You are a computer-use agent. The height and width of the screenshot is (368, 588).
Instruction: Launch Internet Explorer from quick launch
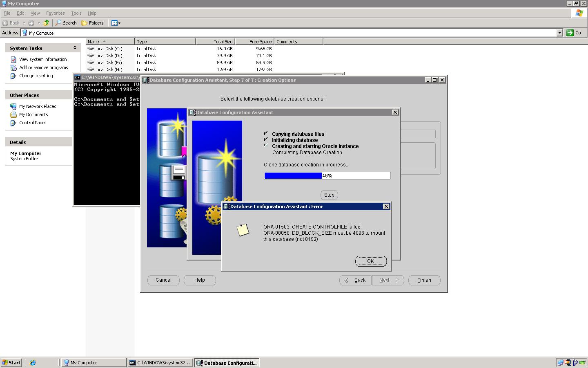pyautogui.click(x=33, y=363)
